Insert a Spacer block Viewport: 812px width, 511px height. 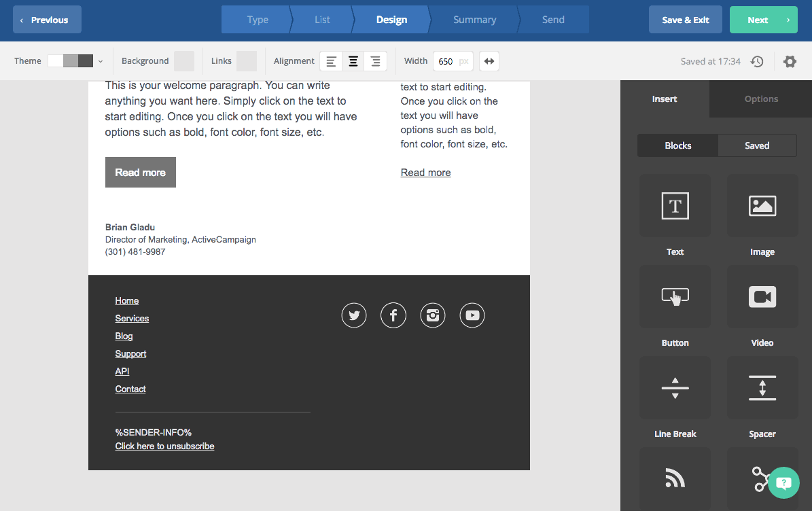point(762,388)
